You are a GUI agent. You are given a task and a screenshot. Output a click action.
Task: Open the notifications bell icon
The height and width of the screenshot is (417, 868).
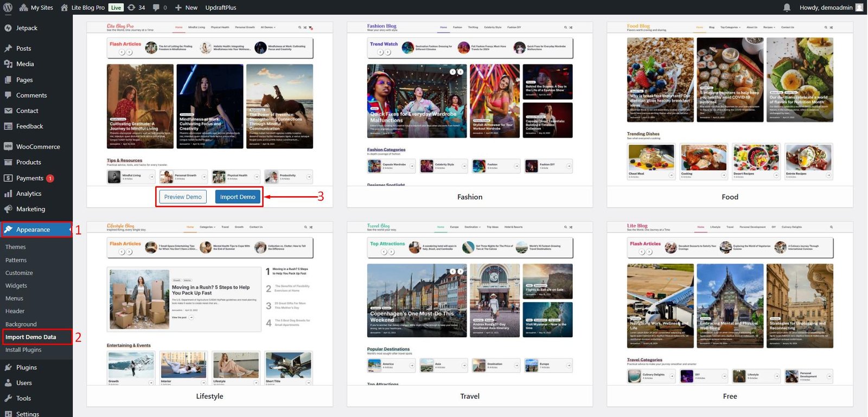pos(787,8)
